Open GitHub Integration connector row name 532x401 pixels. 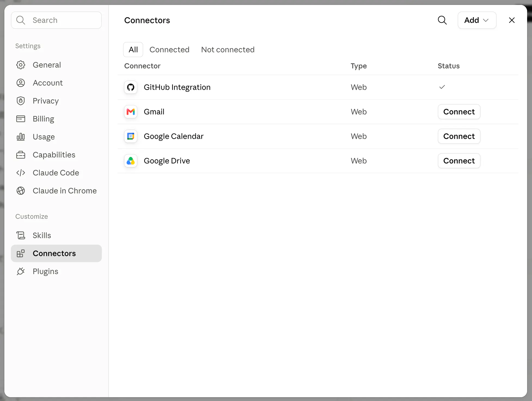[177, 87]
